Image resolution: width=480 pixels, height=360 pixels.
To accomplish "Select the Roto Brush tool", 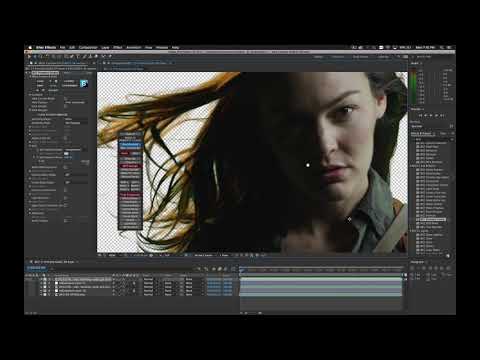I will tap(103, 57).
